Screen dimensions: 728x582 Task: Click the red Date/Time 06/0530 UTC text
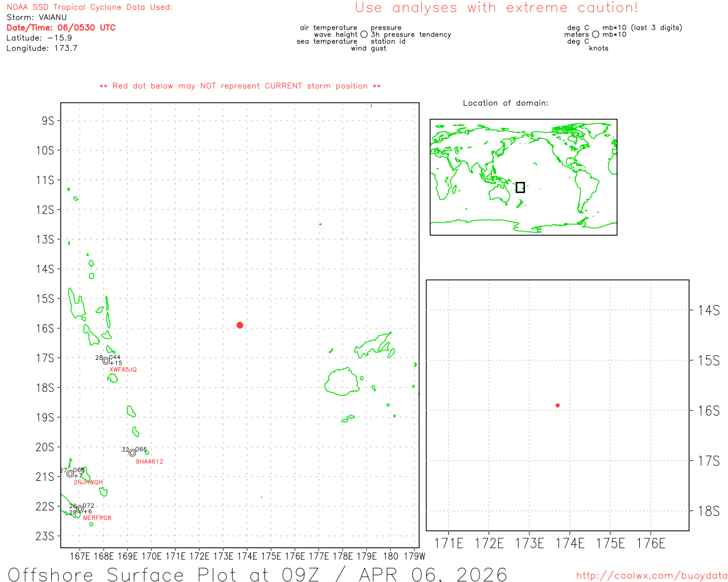pyautogui.click(x=61, y=27)
